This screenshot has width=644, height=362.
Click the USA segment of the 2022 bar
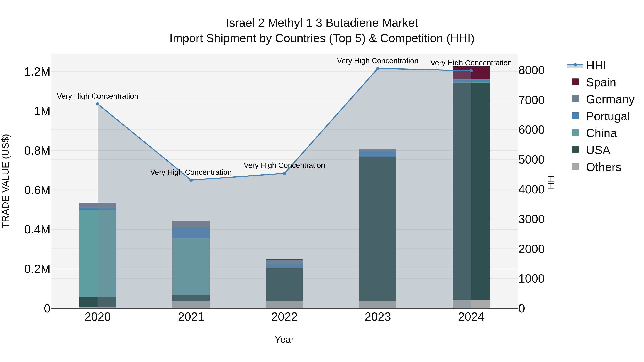pyautogui.click(x=284, y=284)
